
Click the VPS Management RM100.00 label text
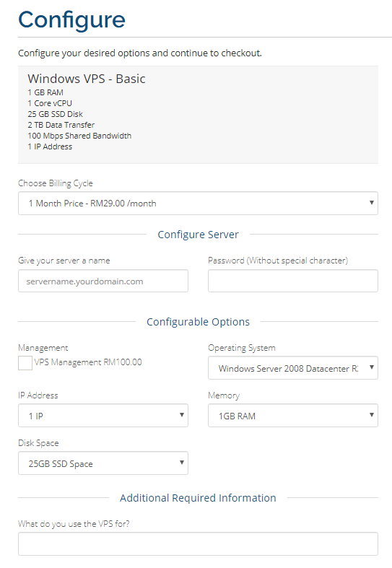(88, 362)
